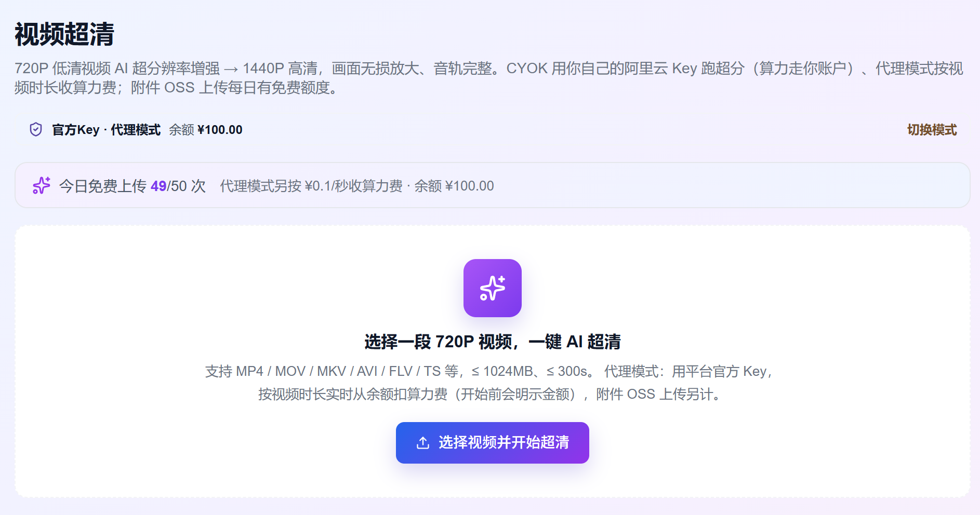Click the dashed upload drop zone area

pyautogui.click(x=493, y=361)
